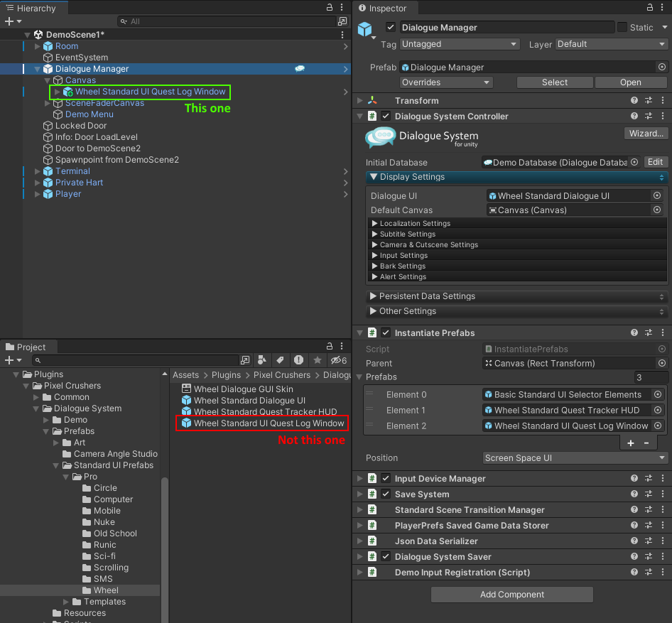This screenshot has height=623, width=672.
Task: Toggle the Input Device Manager checkbox
Action: [386, 478]
